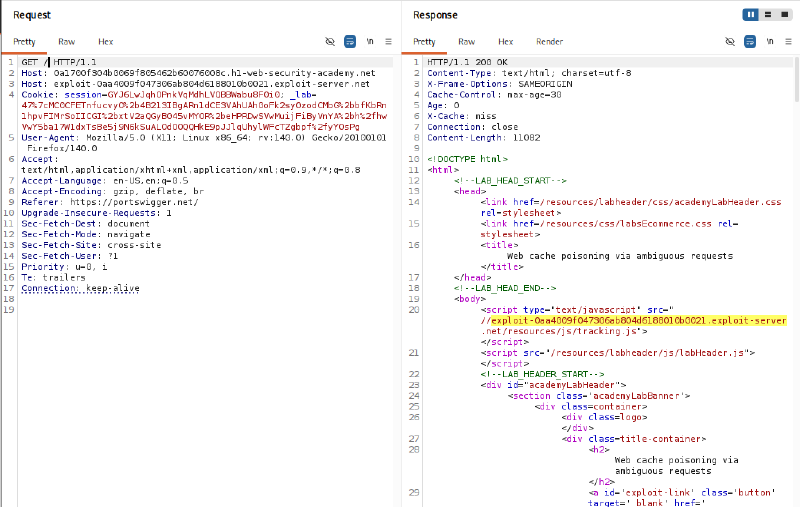Click the LAB_HEADER_START comment
The image size is (800, 507).
pos(542,374)
